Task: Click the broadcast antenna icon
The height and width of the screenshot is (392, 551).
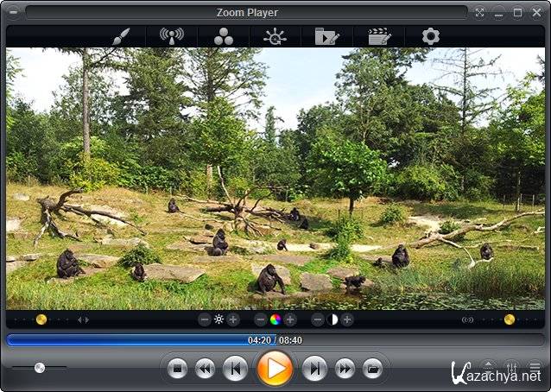Action: 172,36
